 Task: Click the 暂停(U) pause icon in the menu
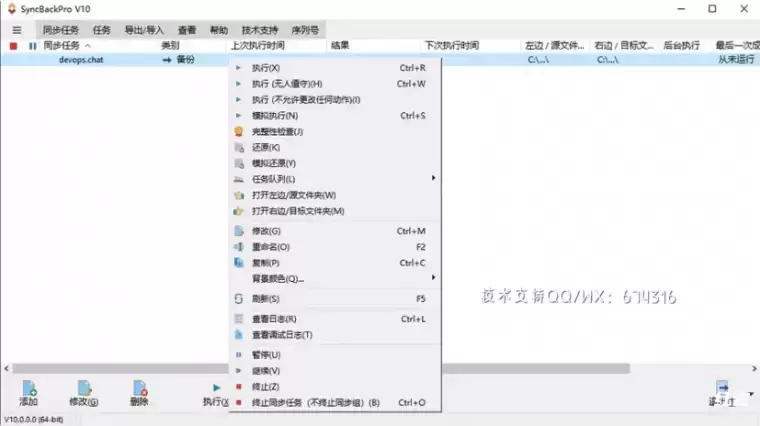pyautogui.click(x=238, y=355)
